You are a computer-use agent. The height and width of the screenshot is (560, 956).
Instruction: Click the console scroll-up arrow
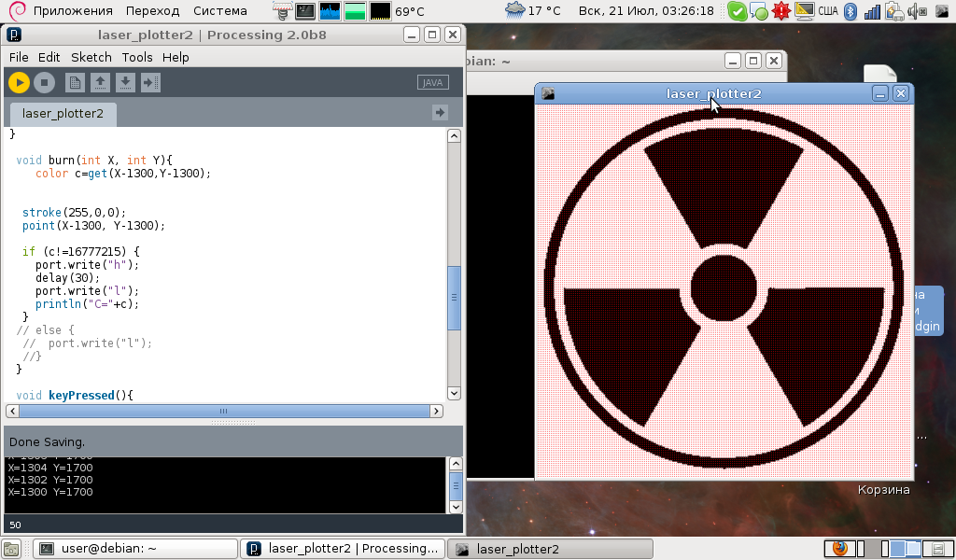[x=455, y=464]
